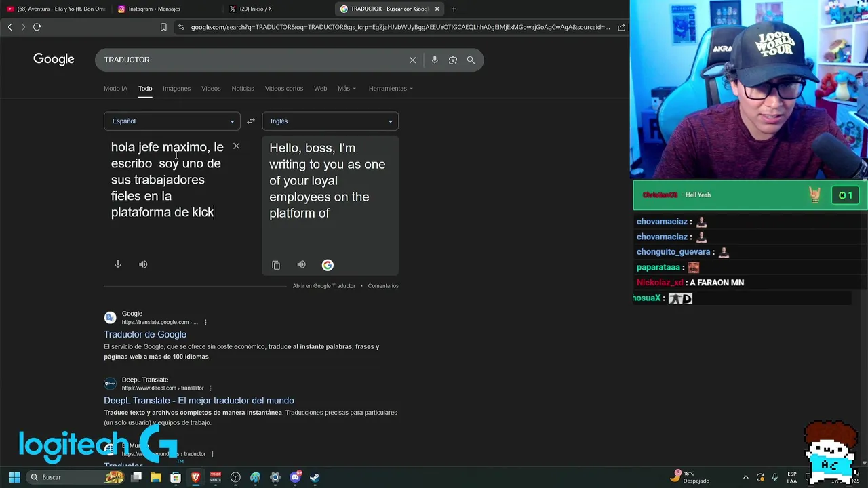This screenshot has height=488, width=868.
Task: Reload the current Google page
Action: tap(37, 27)
